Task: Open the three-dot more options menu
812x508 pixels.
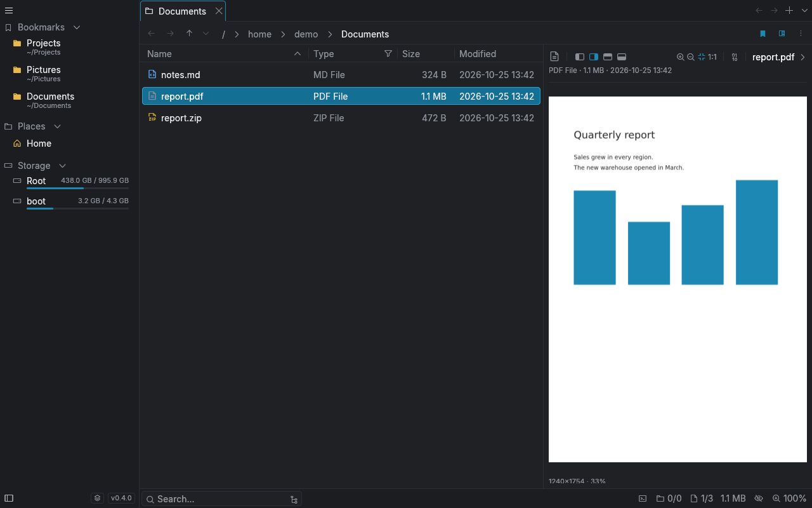Action: coord(801,34)
